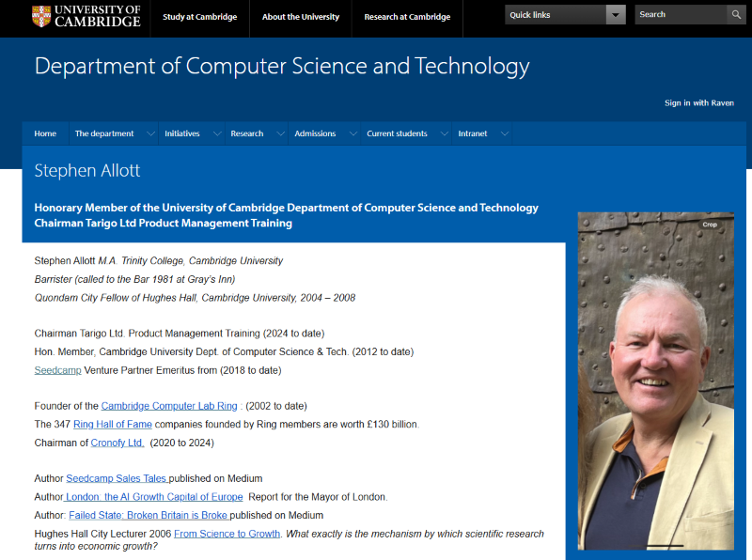
Task: Visit the Cronofy Ltd. link
Action: pos(117,443)
